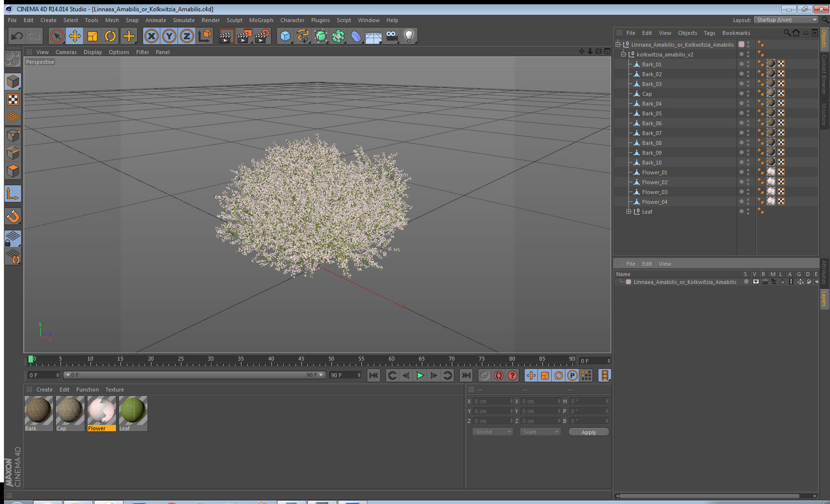Viewport: 830px width, 504px height.
Task: Add a floor/environment object
Action: click(374, 36)
